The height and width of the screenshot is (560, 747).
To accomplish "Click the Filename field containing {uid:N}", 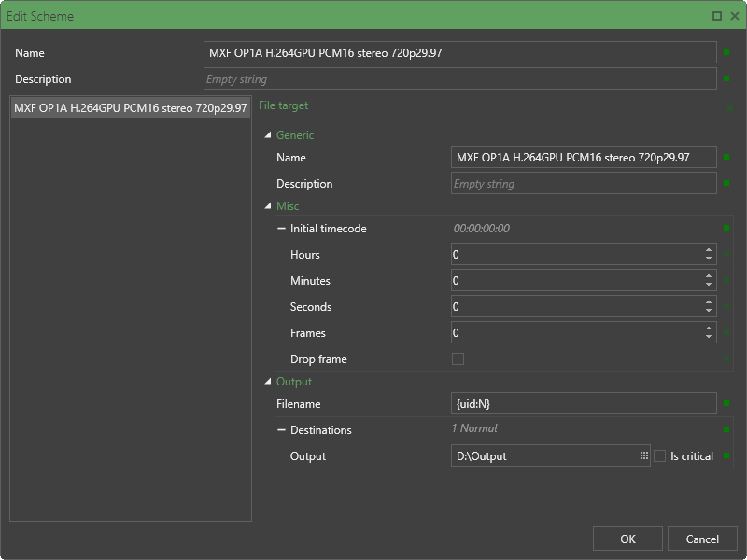I will point(584,403).
